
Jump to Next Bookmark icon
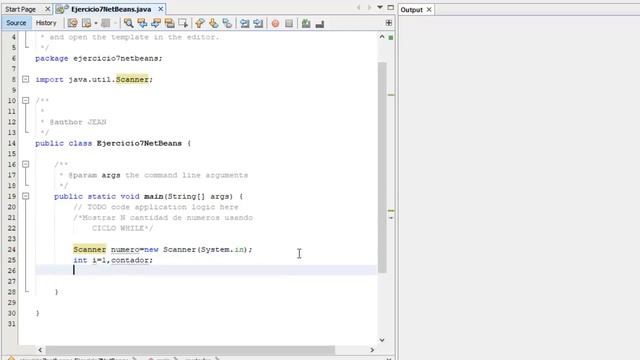pos(213,23)
